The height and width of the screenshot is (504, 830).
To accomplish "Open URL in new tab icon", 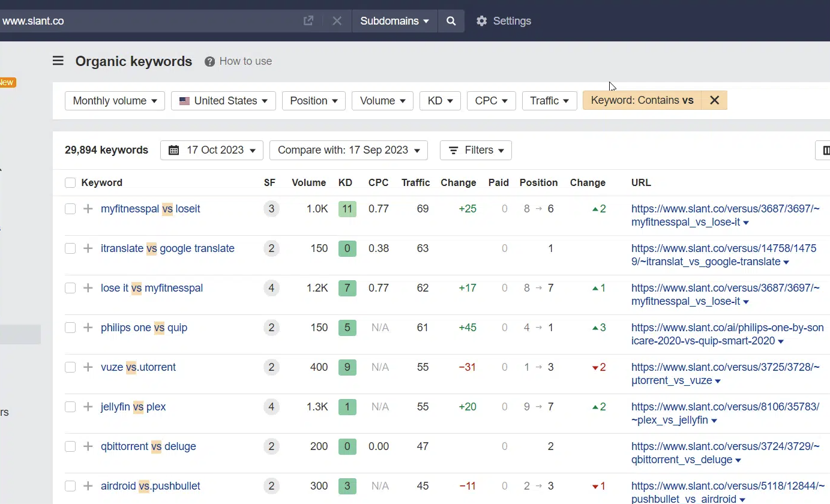I will tap(308, 21).
